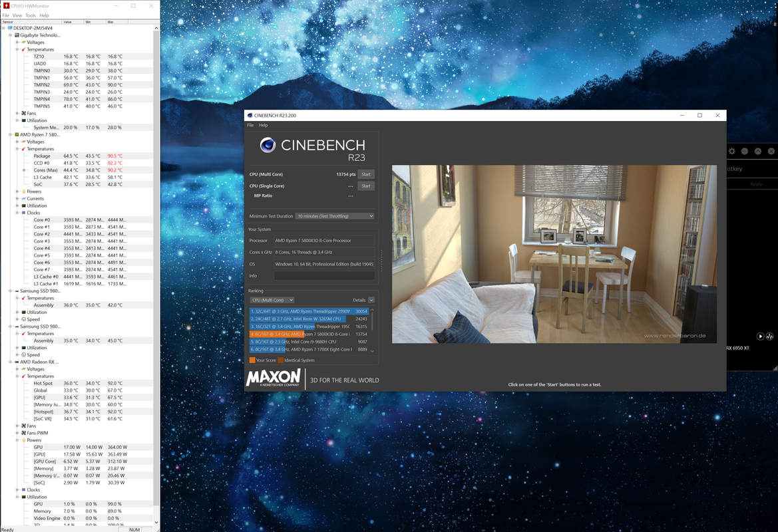Start the CPU (Single Core) test
The height and width of the screenshot is (532, 778).
tap(366, 186)
